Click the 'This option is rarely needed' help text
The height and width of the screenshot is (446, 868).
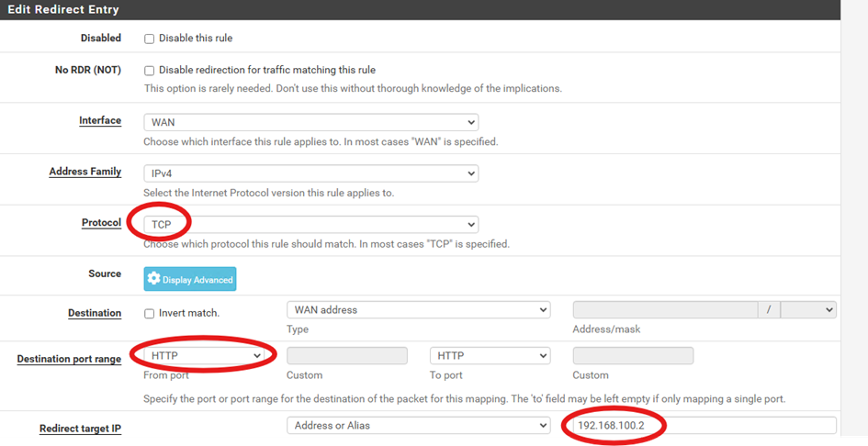(353, 88)
